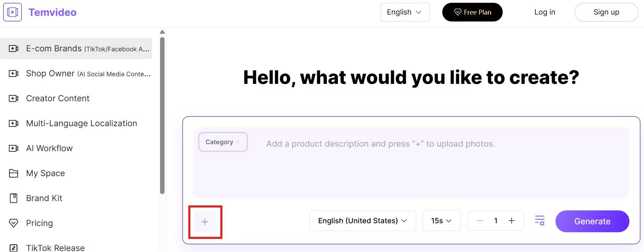Click the Temvideo logo icon
This screenshot has height=252, width=644.
pos(12,12)
